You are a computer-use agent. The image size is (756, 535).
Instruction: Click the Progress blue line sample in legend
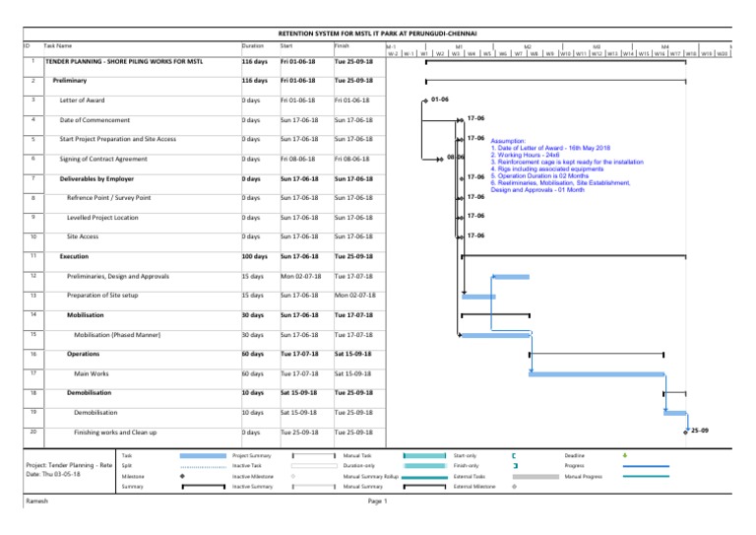646,466
